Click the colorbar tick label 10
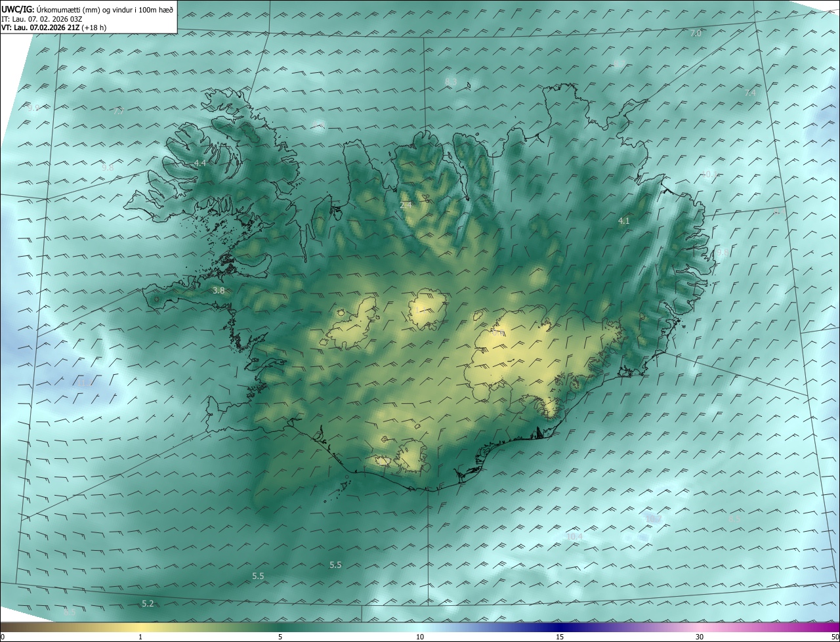 coord(420,637)
